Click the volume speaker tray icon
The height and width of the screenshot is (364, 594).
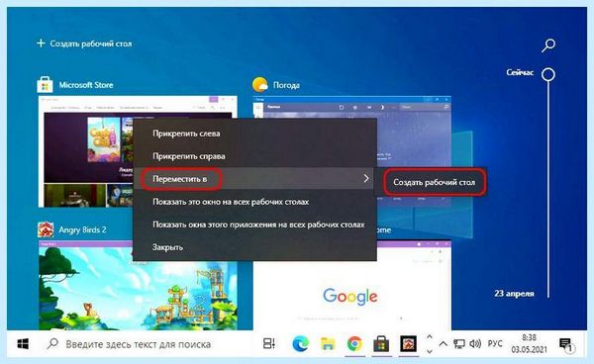475,343
